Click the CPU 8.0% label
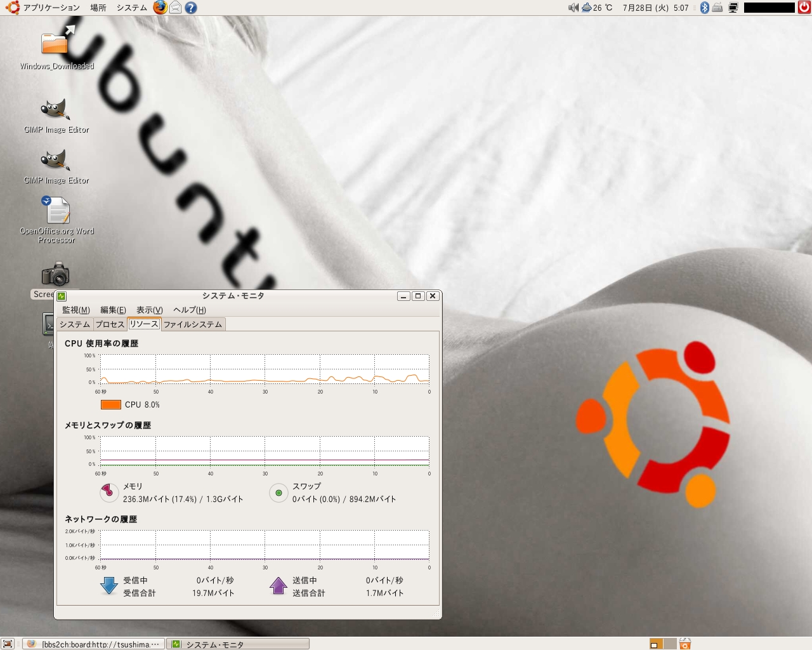This screenshot has width=812, height=650. pos(142,404)
